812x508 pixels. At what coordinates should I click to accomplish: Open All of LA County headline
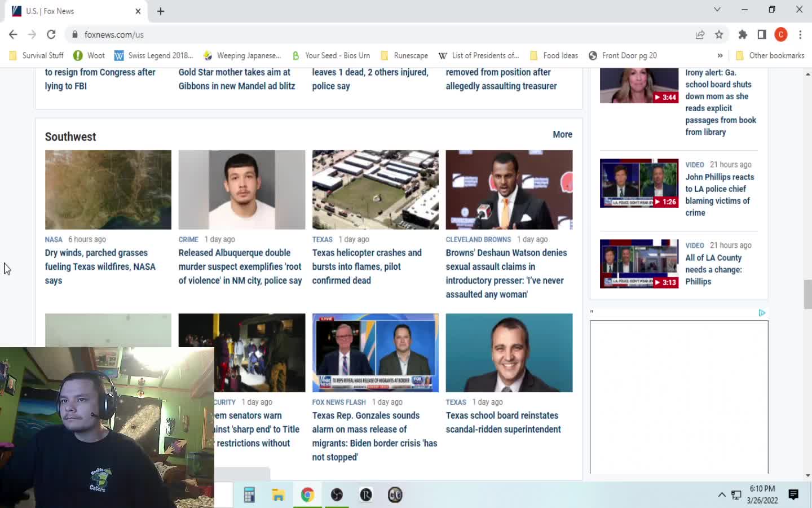pos(713,269)
